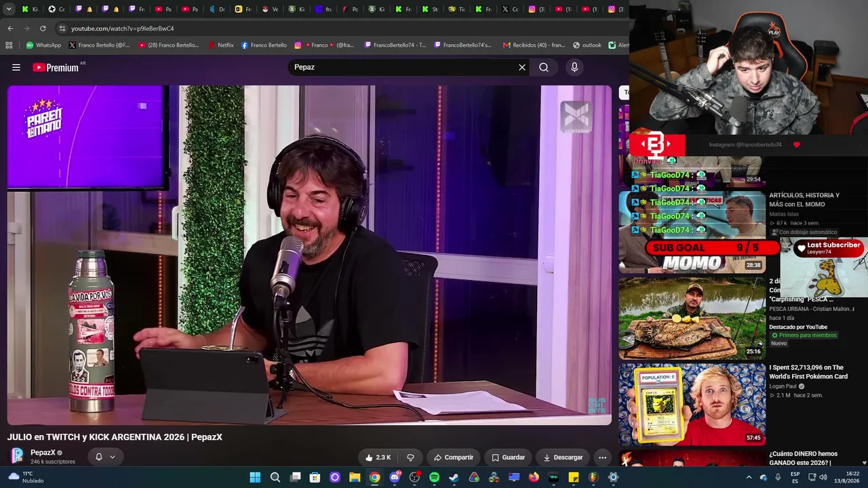Clear the search box text
868x488 pixels.
point(522,67)
